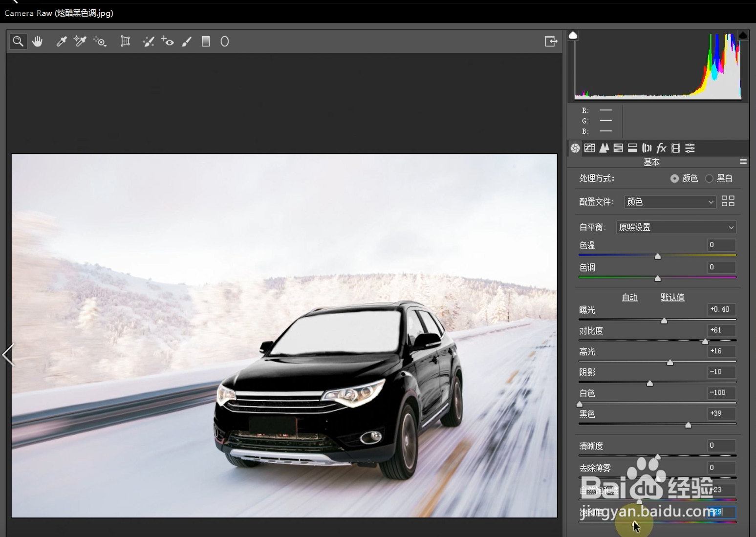Image resolution: width=756 pixels, height=537 pixels.
Task: Click the 白色 value field showing -100
Action: 722,393
